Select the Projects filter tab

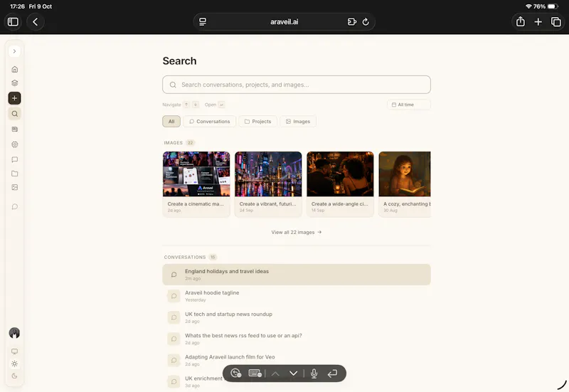point(257,121)
